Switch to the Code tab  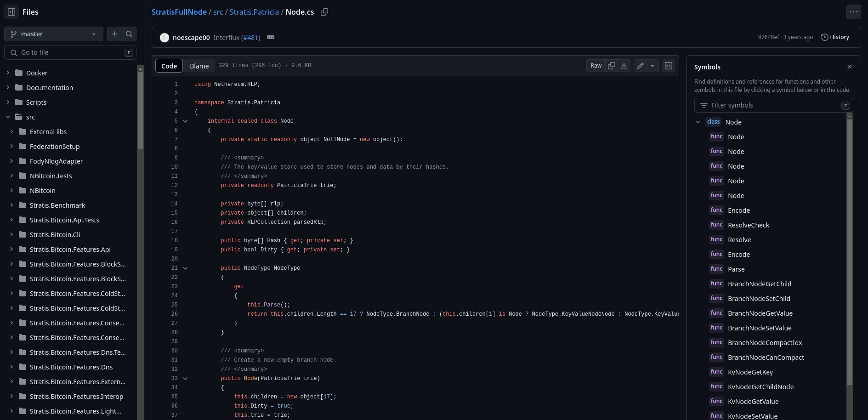[169, 66]
